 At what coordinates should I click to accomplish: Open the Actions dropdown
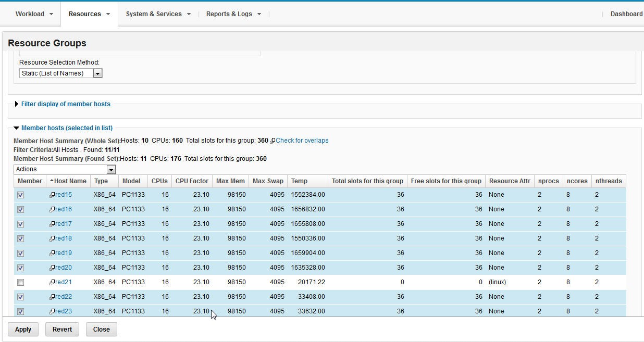click(110, 169)
